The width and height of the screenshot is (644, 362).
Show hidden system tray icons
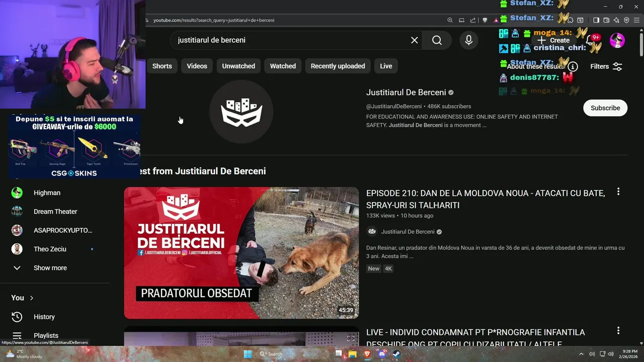click(x=581, y=354)
